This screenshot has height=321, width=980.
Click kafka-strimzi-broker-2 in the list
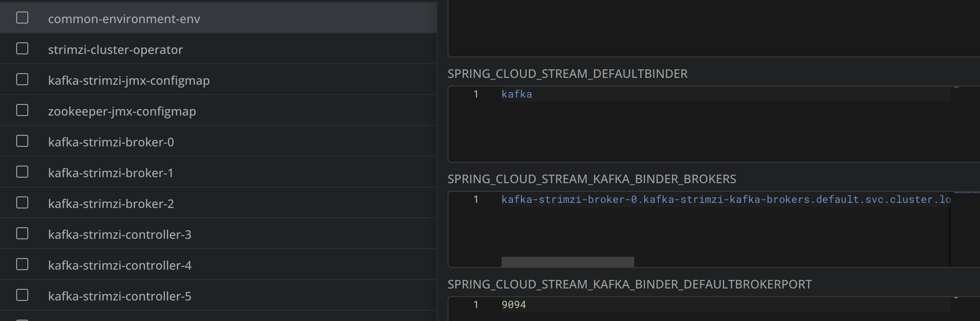coord(218,203)
